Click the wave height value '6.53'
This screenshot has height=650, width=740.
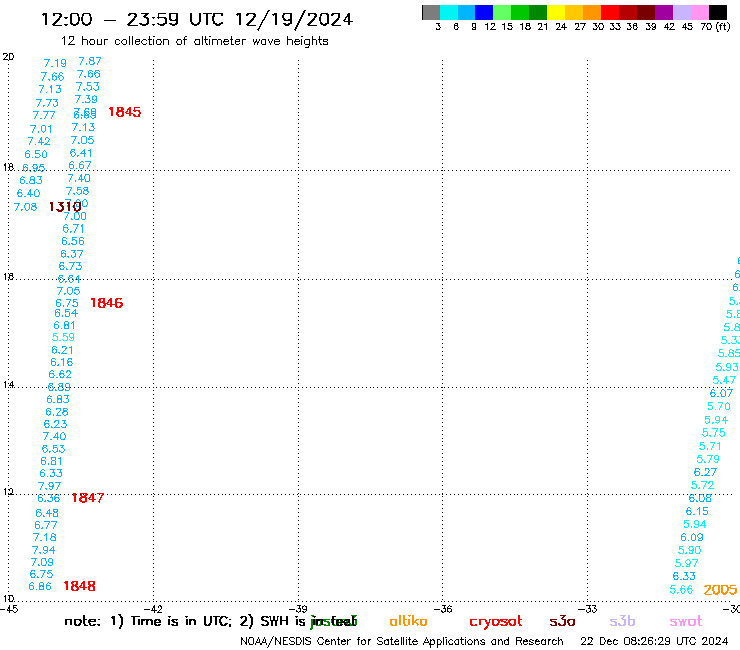coord(53,449)
